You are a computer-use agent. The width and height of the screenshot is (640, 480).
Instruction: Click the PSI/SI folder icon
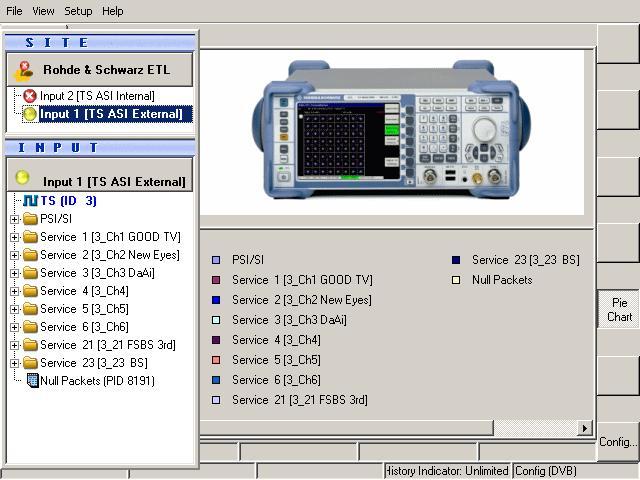tap(29, 219)
